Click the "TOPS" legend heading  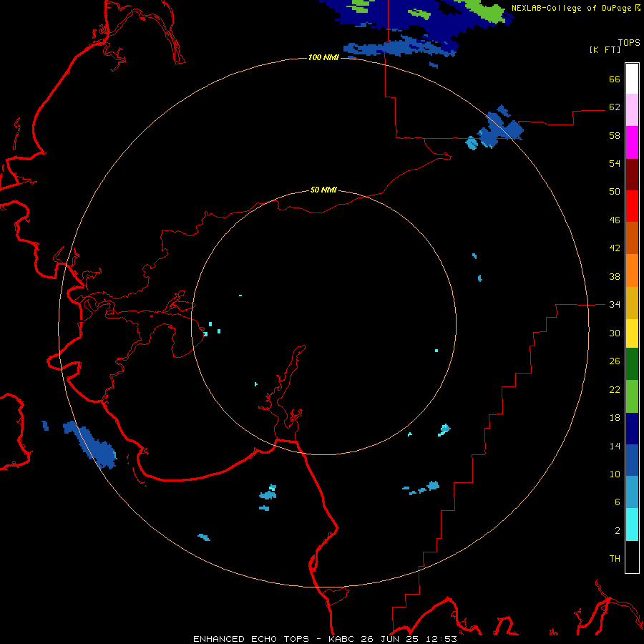pyautogui.click(x=629, y=42)
